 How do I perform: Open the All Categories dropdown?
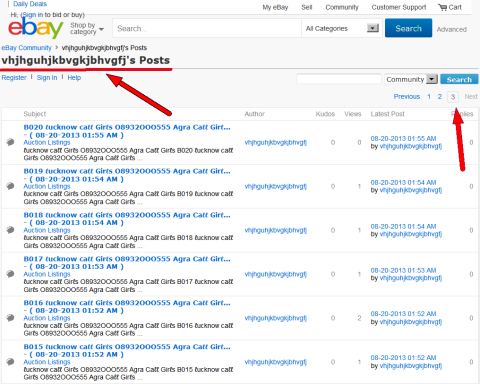[x=342, y=28]
